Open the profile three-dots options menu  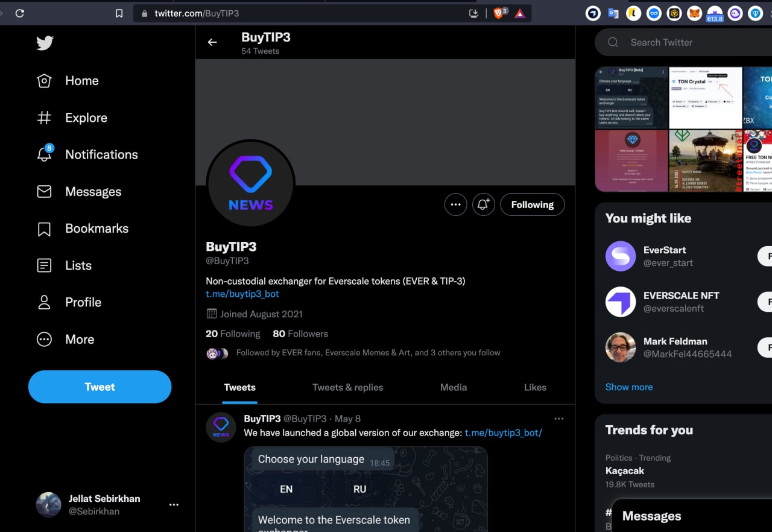[455, 204]
